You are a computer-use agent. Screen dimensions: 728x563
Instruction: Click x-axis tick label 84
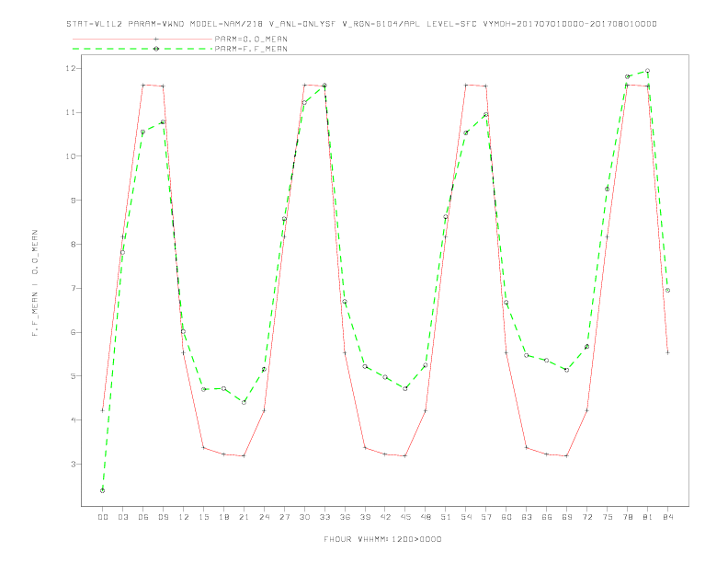point(667,517)
